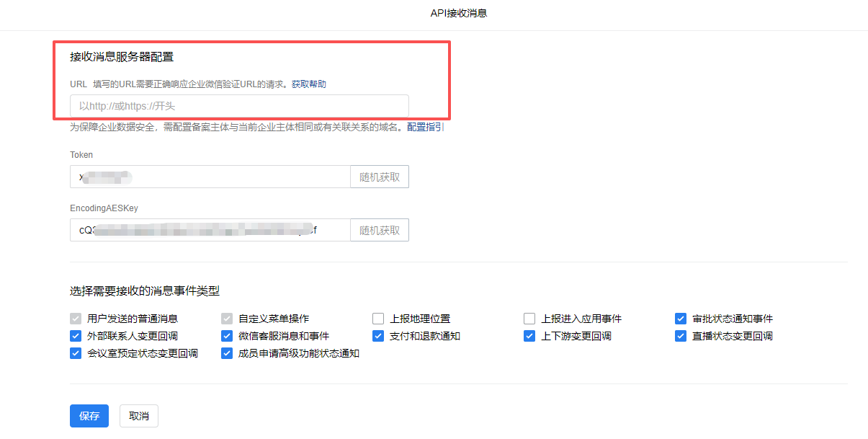
Task: Enable the 上报进入应用事件 checkbox
Action: click(x=529, y=319)
